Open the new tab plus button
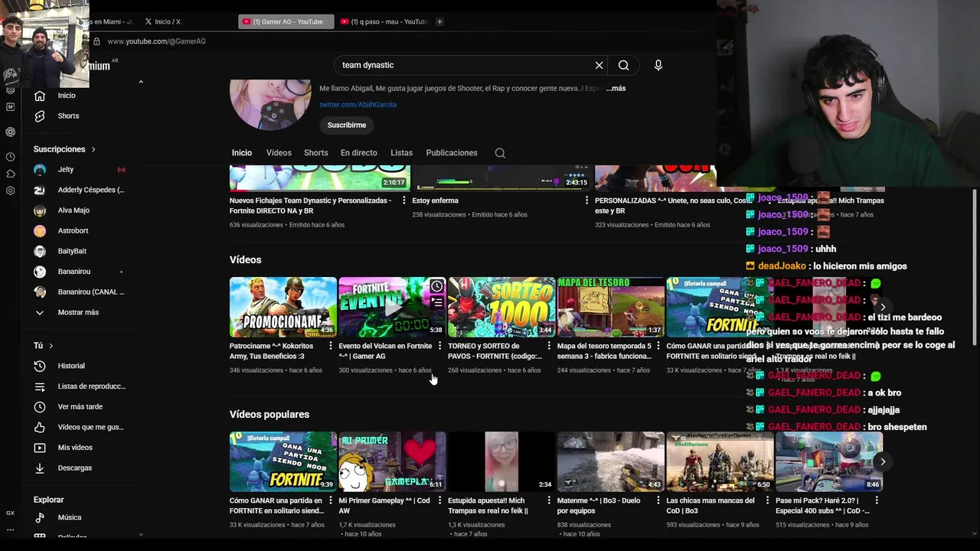The width and height of the screenshot is (980, 551). [x=439, y=21]
